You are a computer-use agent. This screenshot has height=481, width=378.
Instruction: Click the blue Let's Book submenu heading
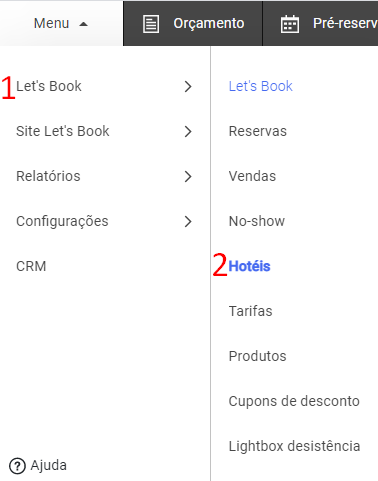[x=260, y=86]
